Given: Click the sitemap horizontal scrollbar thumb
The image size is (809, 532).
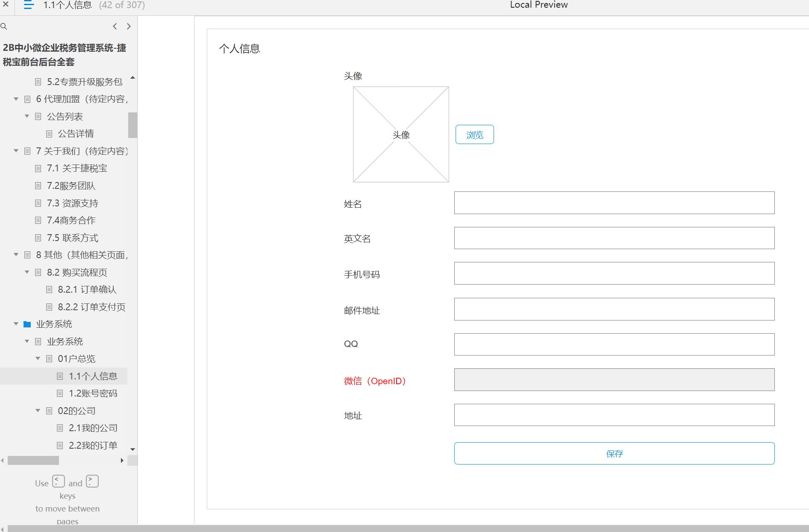Looking at the screenshot, I should (x=33, y=461).
